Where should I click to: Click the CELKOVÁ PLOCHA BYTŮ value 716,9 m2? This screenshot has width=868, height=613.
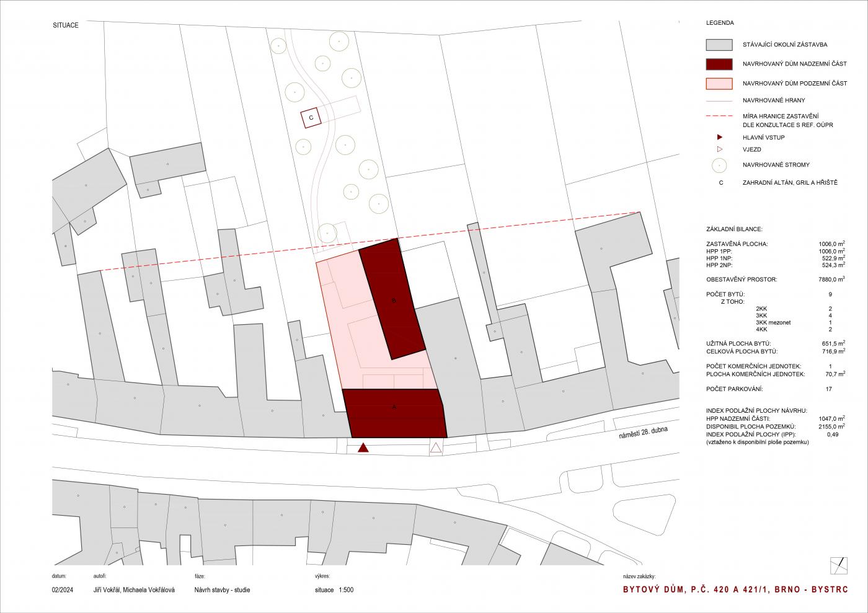click(833, 351)
